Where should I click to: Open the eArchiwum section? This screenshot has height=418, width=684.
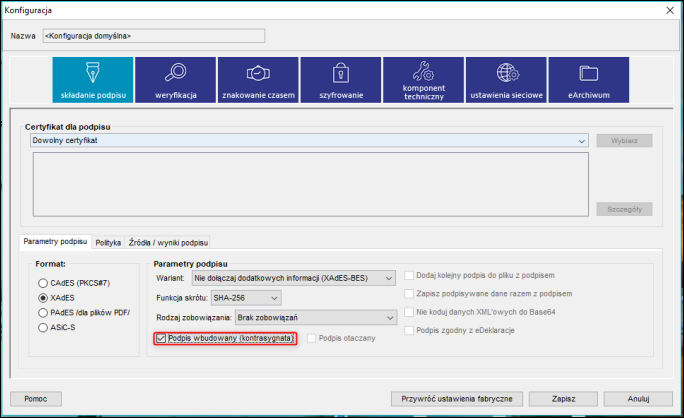click(x=589, y=80)
